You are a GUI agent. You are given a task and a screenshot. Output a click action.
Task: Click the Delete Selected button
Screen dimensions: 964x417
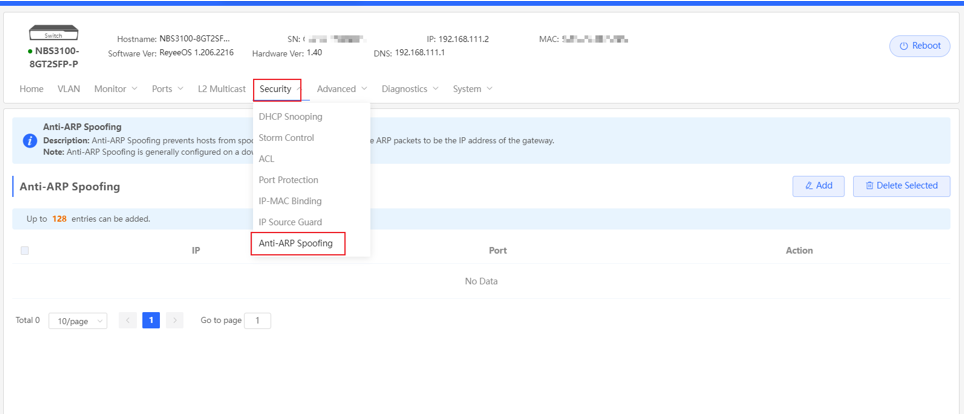[x=901, y=186]
